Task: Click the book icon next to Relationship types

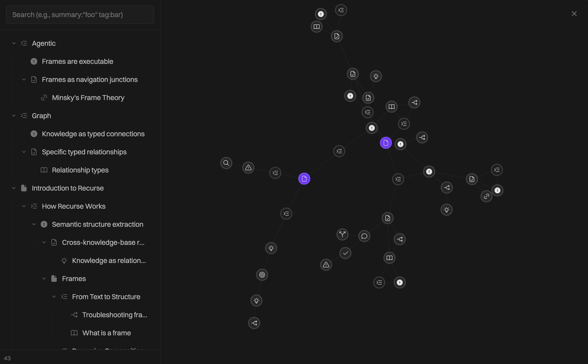Action: point(44,170)
